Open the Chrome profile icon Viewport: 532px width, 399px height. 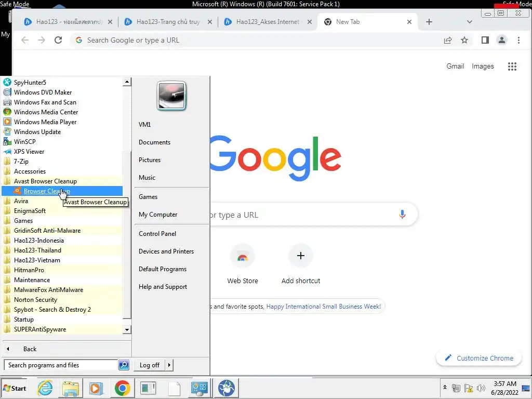click(502, 40)
